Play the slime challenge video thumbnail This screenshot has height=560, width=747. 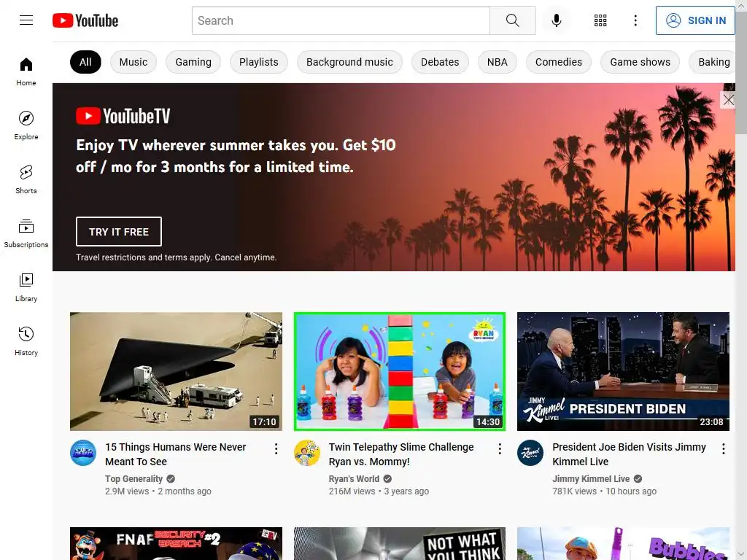coord(400,371)
